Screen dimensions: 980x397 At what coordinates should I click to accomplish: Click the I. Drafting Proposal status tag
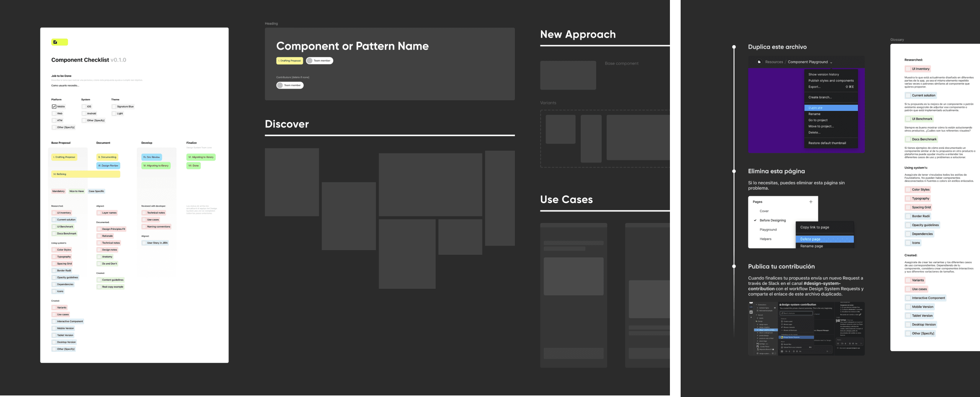click(64, 157)
